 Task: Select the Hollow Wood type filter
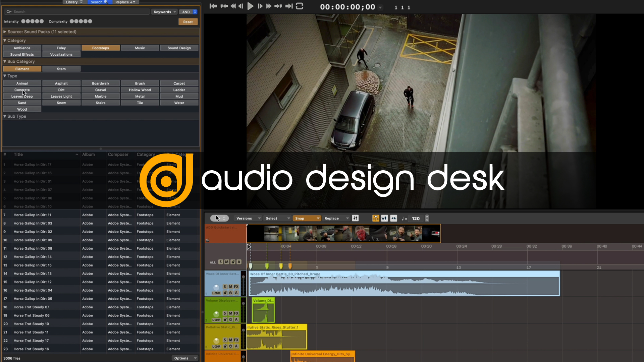tap(140, 90)
